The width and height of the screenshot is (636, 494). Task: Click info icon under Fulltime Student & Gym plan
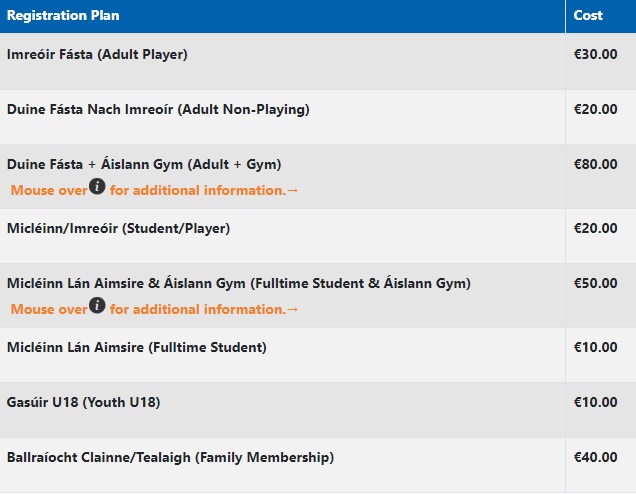[x=97, y=305]
